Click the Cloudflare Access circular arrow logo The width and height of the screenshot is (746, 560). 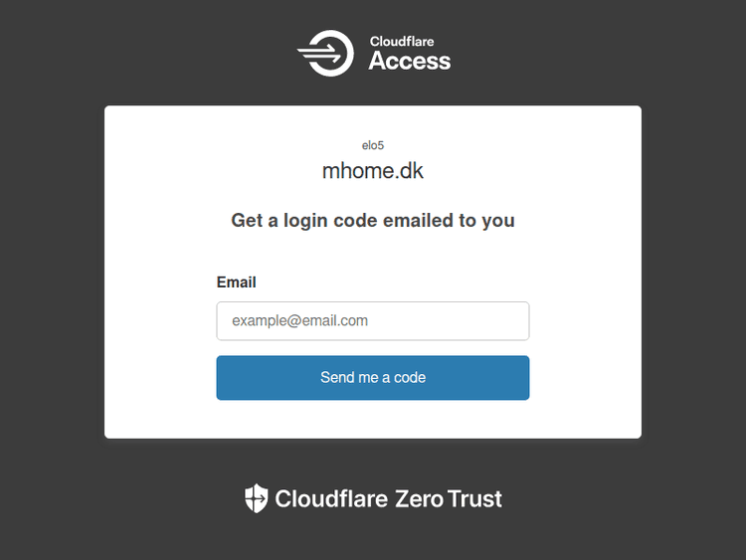[x=326, y=53]
